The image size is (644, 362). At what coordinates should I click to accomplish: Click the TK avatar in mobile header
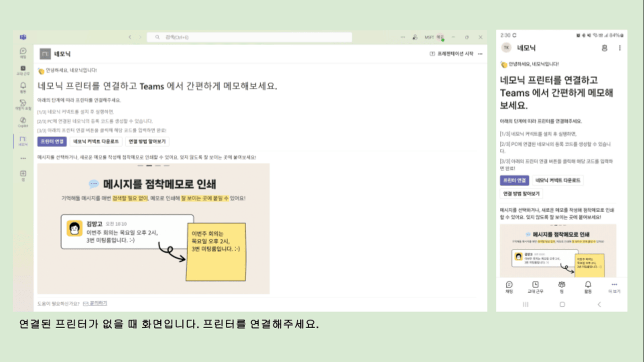pos(506,48)
